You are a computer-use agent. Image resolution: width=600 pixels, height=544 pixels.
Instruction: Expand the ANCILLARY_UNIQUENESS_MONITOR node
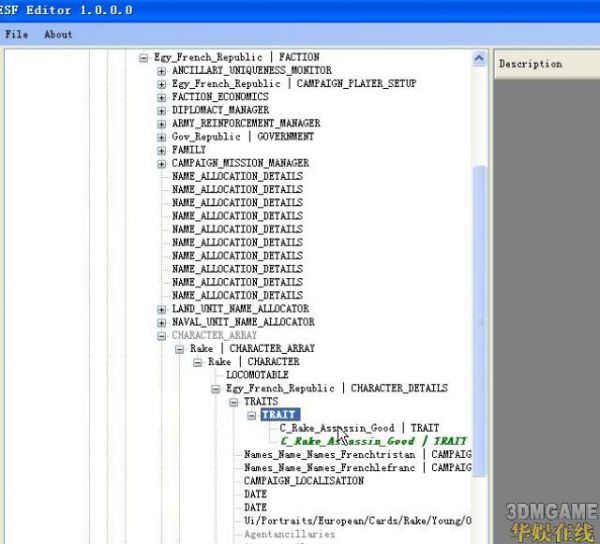[x=162, y=71]
